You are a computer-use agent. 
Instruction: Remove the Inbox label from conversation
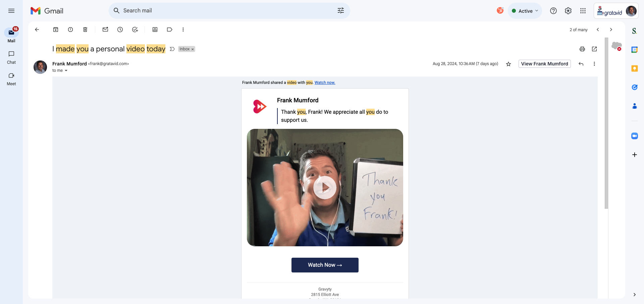click(193, 49)
